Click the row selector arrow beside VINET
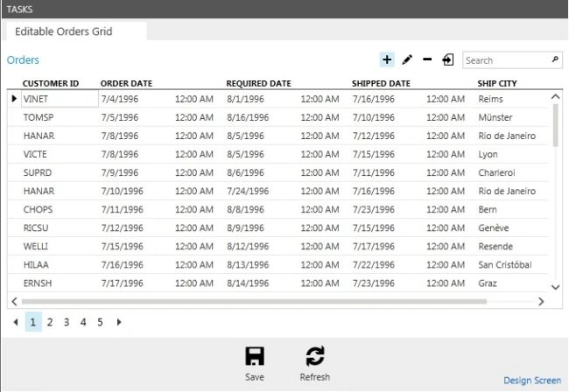 click(14, 99)
